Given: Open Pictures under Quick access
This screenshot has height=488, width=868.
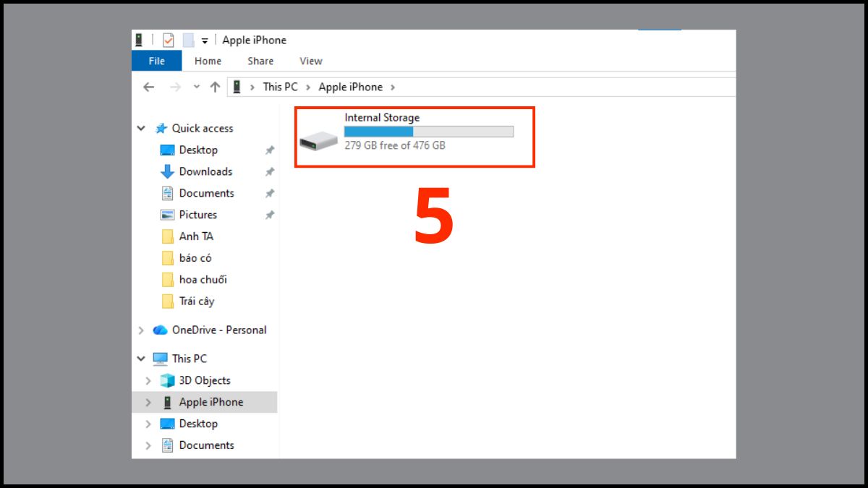Looking at the screenshot, I should 198,215.
